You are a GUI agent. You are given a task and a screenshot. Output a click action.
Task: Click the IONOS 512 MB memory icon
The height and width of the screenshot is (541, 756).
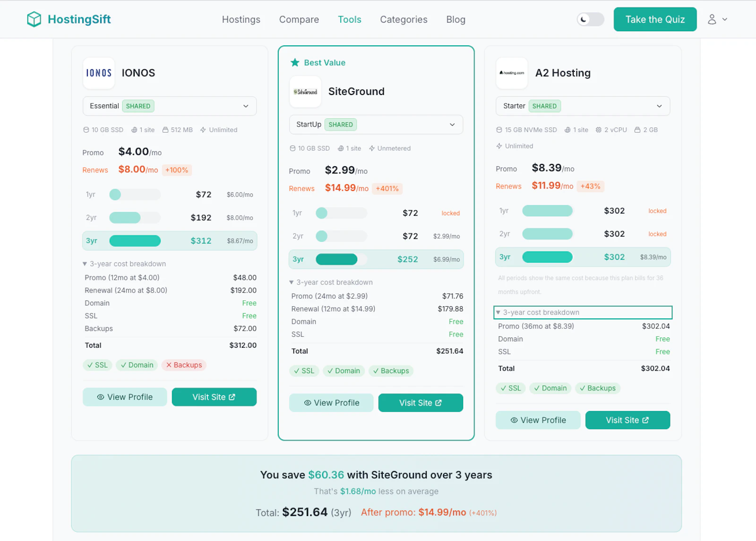pyautogui.click(x=165, y=130)
